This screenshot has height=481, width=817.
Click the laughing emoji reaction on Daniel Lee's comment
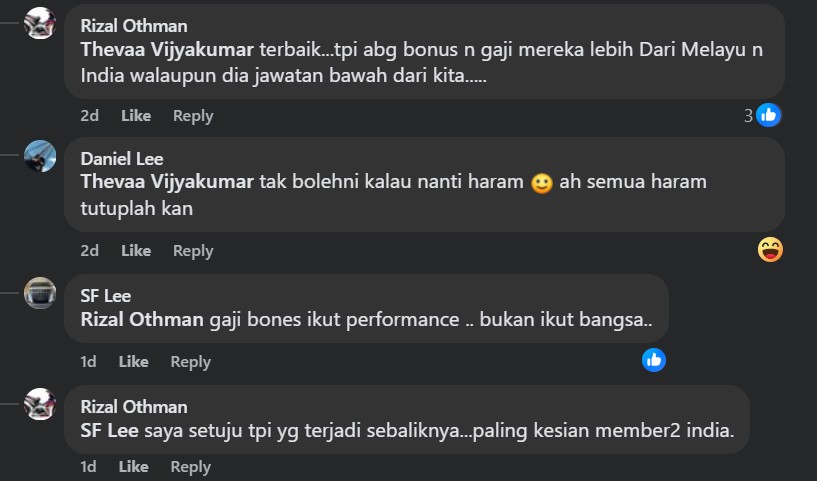(770, 250)
